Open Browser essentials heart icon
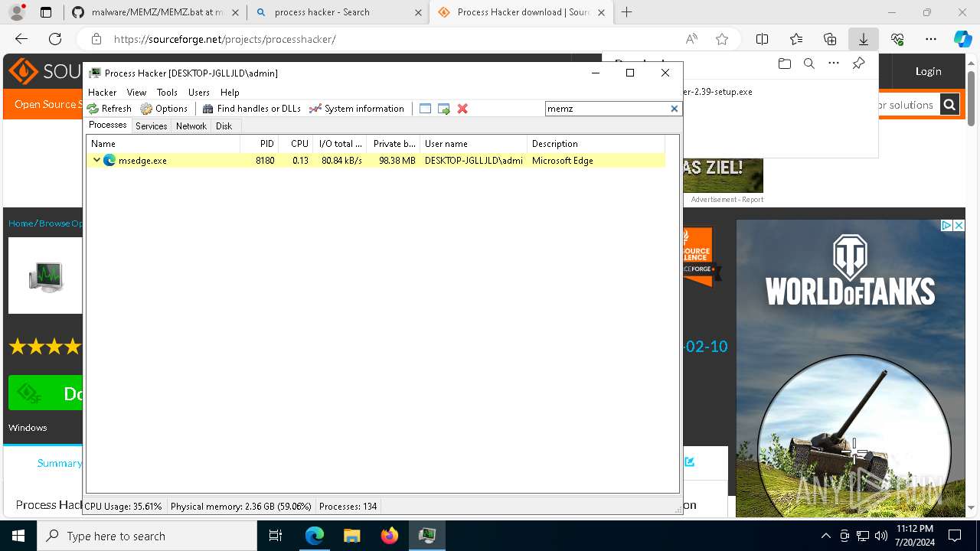This screenshot has width=980, height=551. 897,39
